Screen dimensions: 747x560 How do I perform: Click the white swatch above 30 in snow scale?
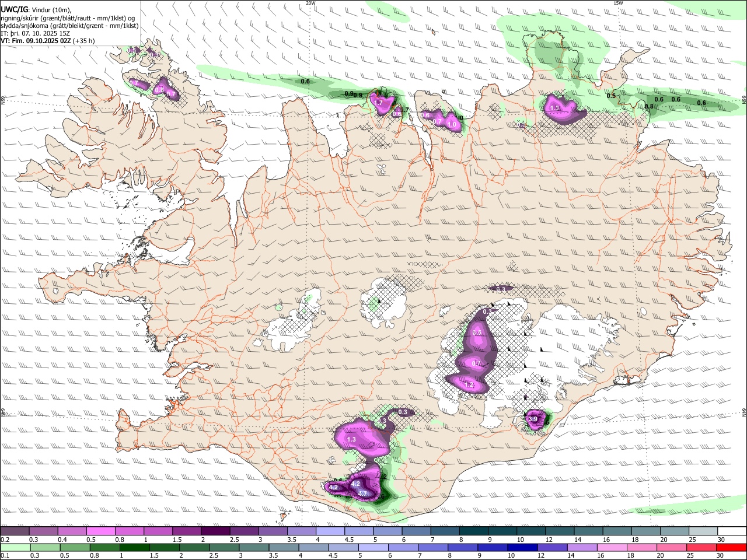732,531
